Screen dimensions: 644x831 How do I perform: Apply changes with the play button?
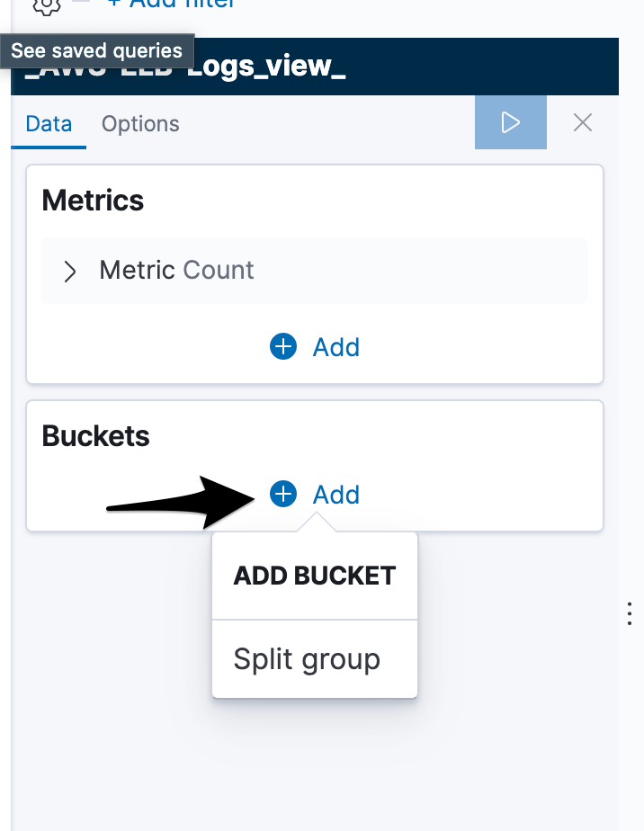point(510,122)
